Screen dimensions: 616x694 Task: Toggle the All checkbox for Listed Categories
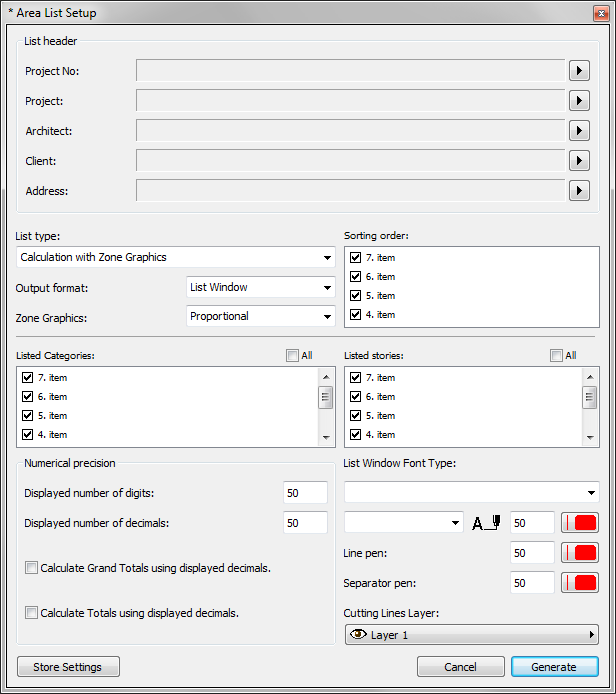coord(292,355)
